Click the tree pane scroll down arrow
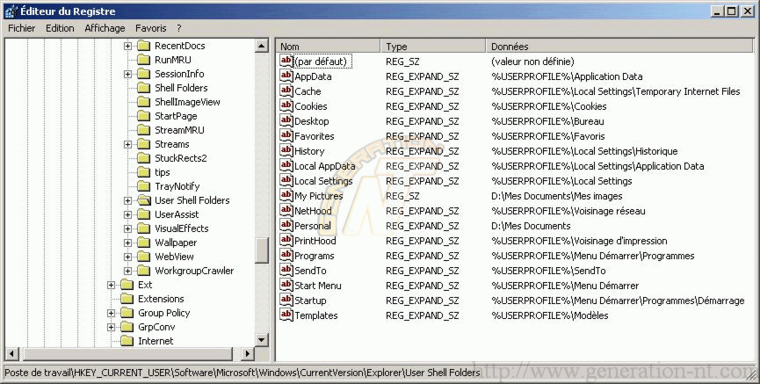Viewport: 760px width, 384px height. [262, 340]
